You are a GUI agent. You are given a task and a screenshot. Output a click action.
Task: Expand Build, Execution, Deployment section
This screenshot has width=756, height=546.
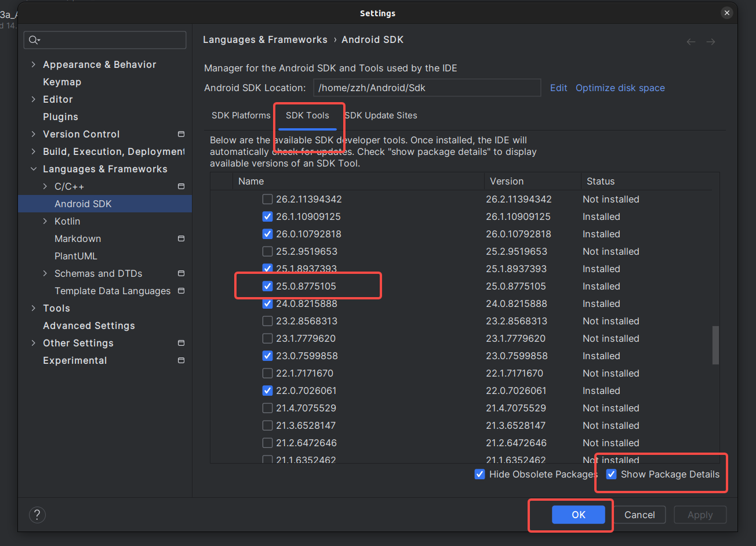[33, 151]
